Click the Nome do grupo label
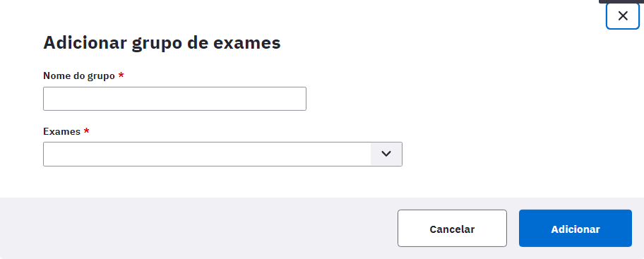Image resolution: width=644 pixels, height=259 pixels. [x=79, y=76]
